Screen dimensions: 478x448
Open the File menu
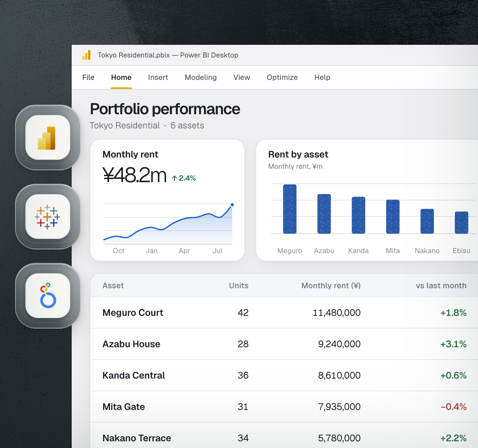(88, 77)
